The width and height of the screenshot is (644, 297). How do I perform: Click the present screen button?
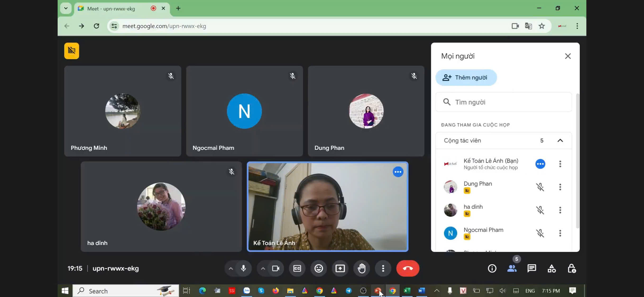(x=340, y=268)
